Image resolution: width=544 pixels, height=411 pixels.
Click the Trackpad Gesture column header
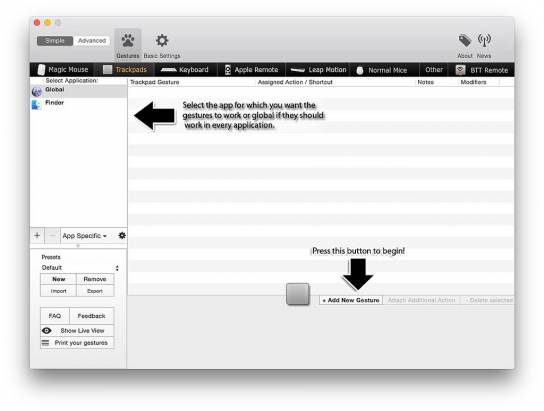click(155, 82)
